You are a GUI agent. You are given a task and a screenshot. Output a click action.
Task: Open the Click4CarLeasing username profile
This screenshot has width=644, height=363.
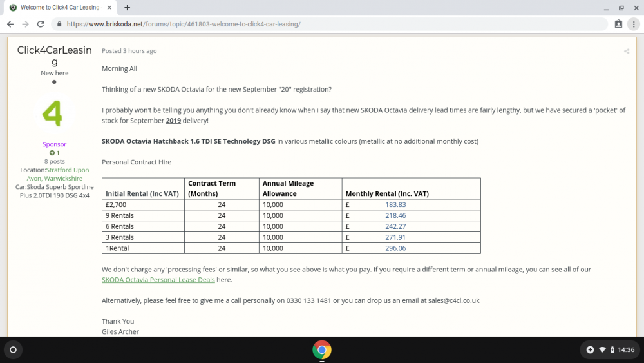point(54,55)
